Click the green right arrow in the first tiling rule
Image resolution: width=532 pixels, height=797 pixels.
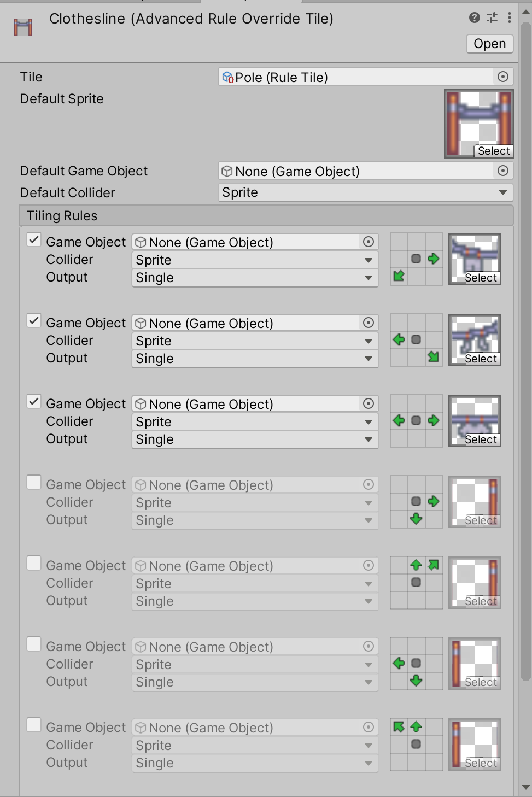tap(434, 260)
